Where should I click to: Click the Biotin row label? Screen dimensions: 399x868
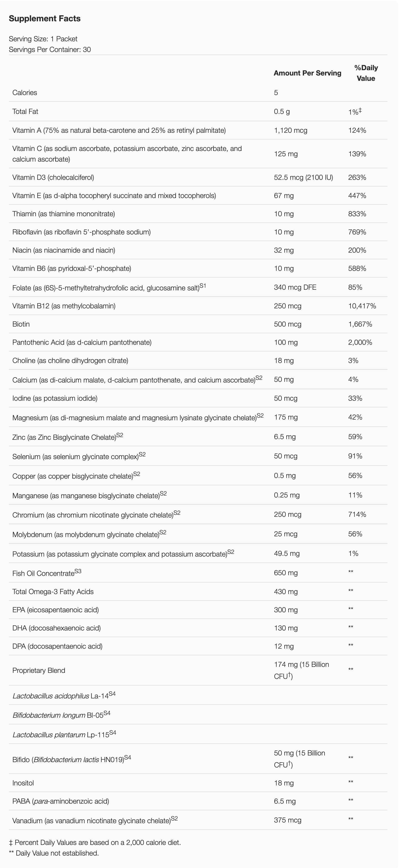pyautogui.click(x=21, y=324)
